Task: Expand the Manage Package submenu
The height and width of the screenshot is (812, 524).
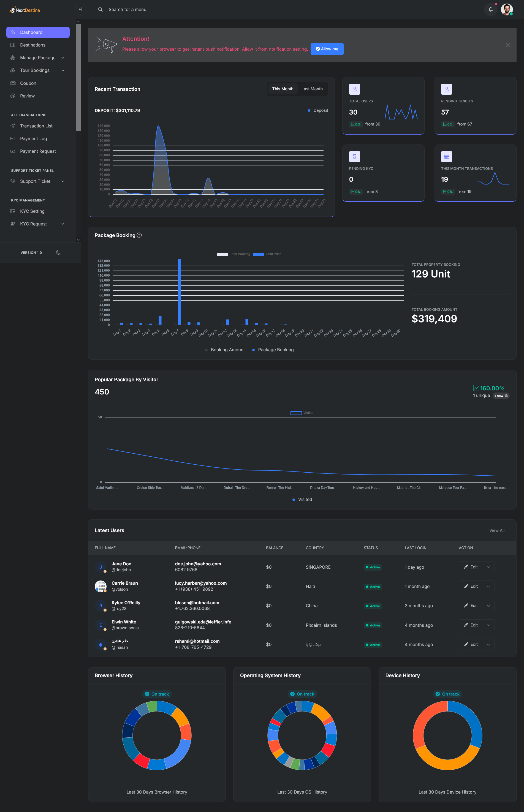Action: [x=63, y=58]
